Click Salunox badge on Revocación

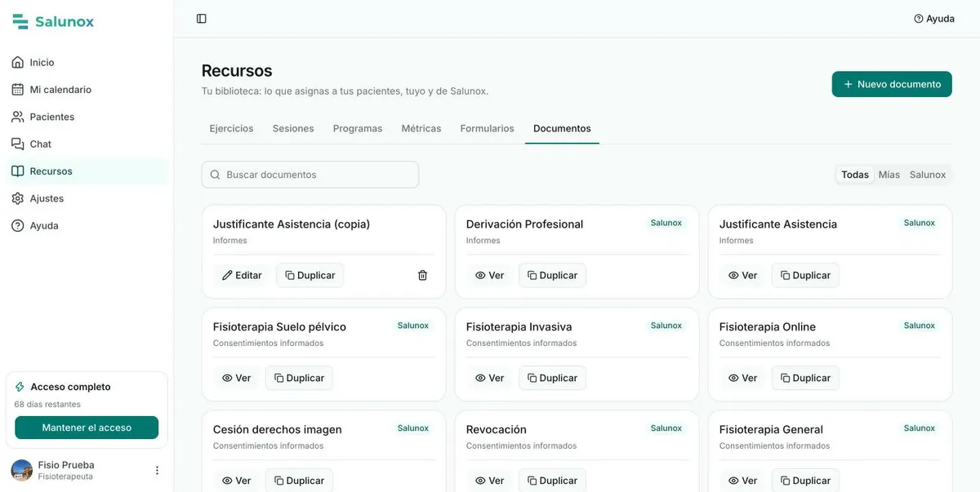point(666,428)
